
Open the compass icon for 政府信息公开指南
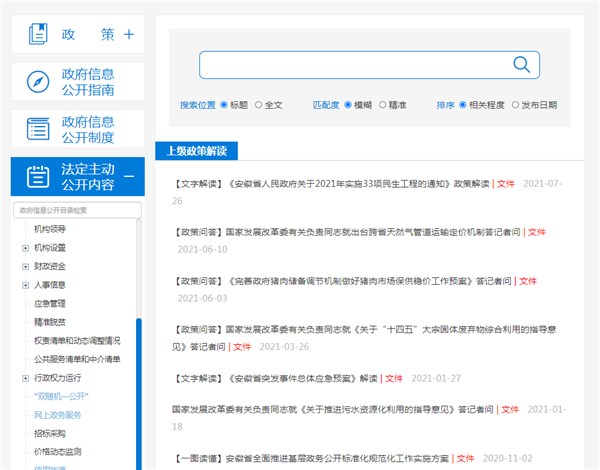click(38, 82)
